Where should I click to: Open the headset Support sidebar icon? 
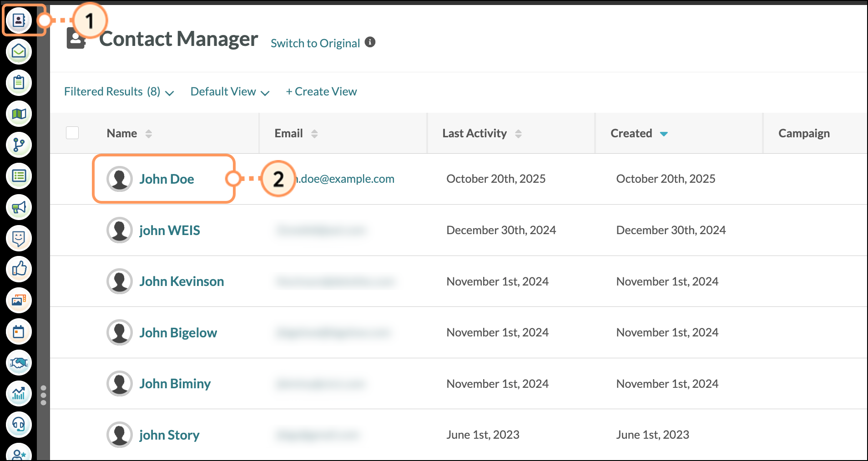19,425
